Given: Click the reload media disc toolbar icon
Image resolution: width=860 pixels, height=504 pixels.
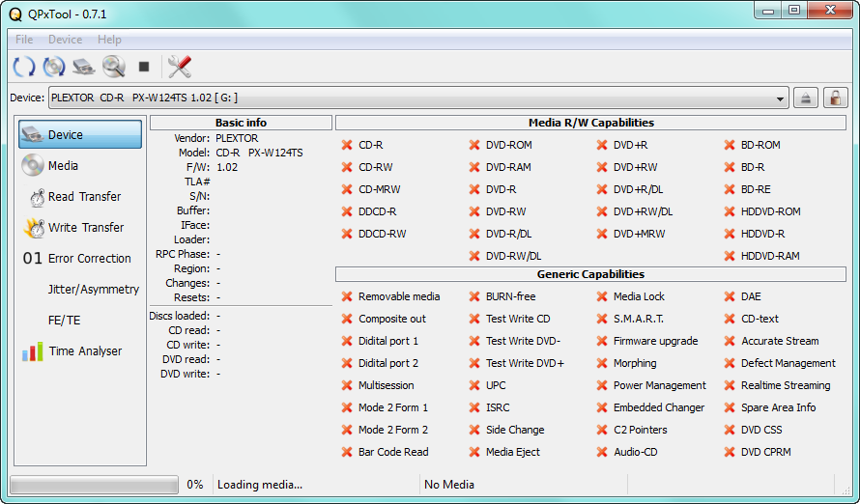Looking at the screenshot, I should point(54,67).
